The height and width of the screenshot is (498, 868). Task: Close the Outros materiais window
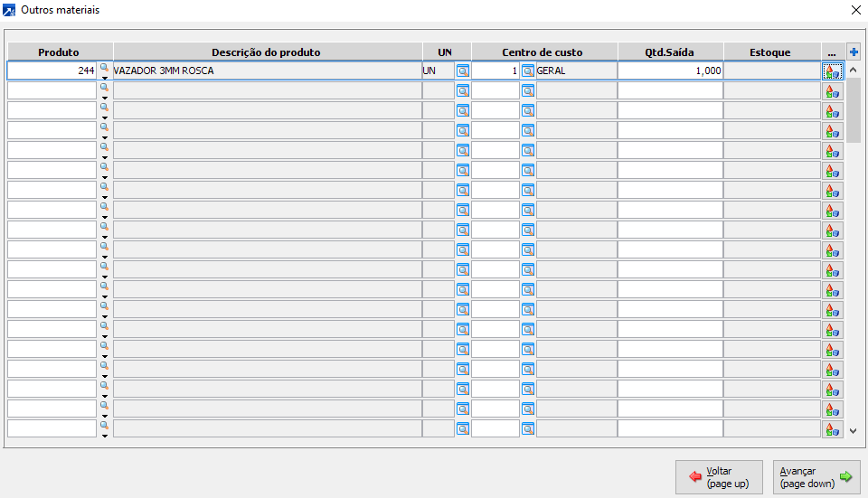pyautogui.click(x=856, y=10)
